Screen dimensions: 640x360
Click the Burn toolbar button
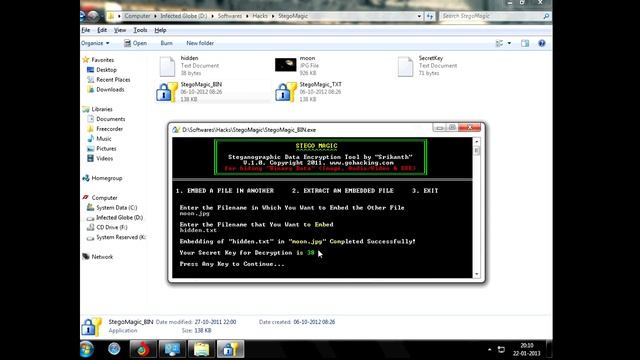tap(167, 43)
